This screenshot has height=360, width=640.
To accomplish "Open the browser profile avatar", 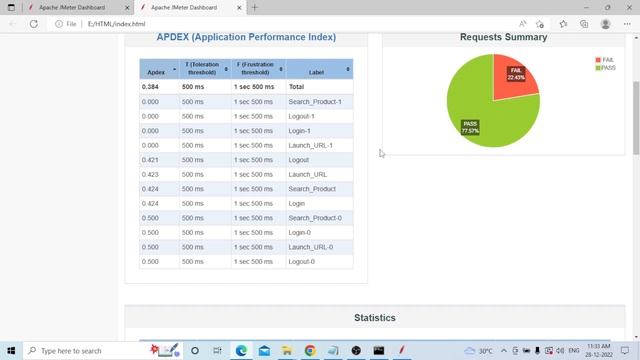I will (x=605, y=24).
